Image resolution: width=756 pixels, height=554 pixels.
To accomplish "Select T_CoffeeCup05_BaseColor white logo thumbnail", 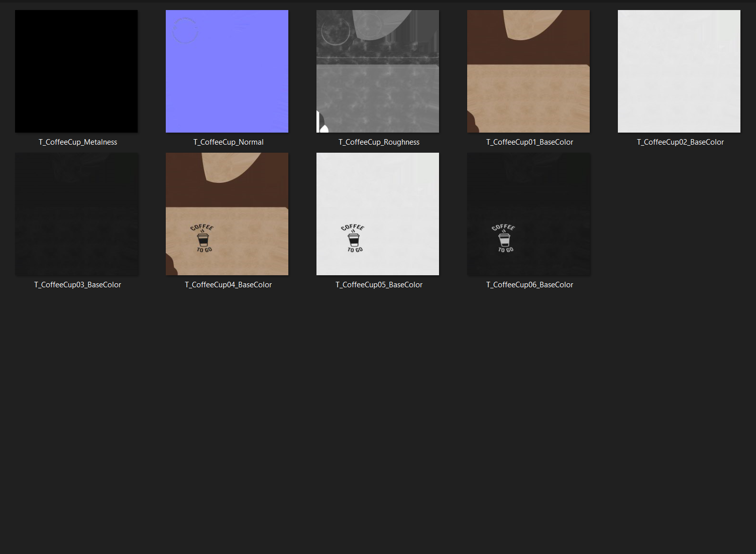I will (378, 214).
